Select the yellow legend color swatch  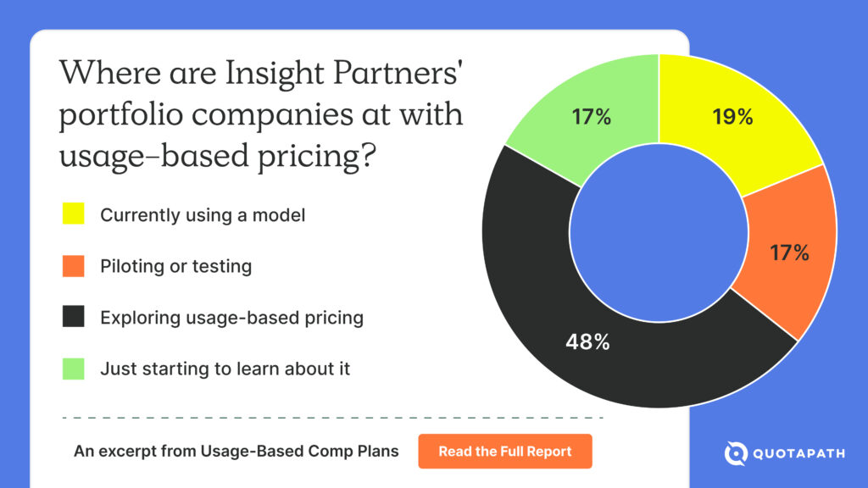tap(73, 215)
